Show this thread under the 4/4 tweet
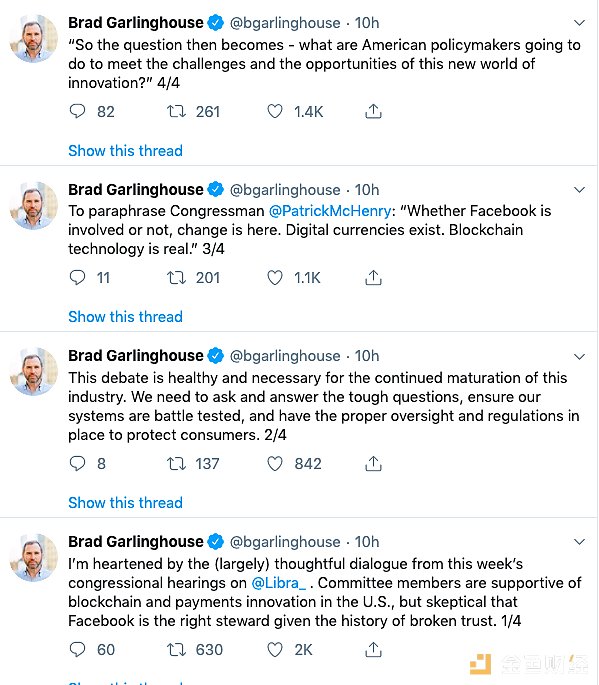 (x=125, y=151)
